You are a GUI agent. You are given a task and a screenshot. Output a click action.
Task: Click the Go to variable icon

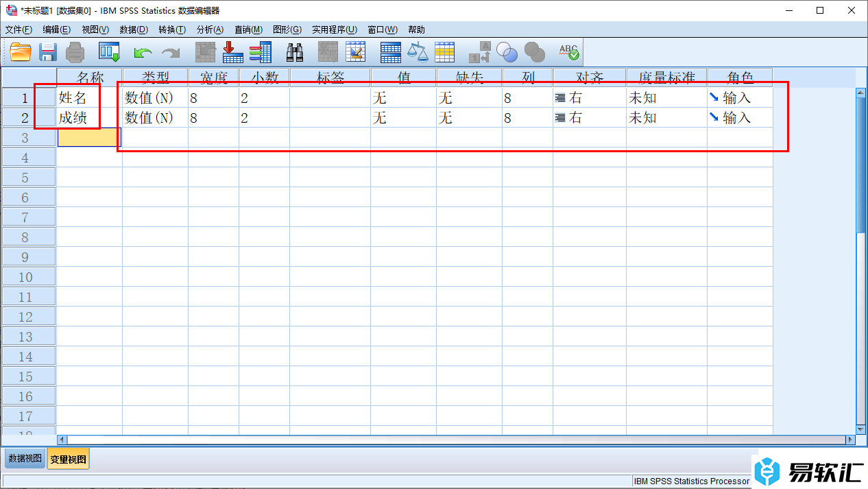click(x=233, y=52)
